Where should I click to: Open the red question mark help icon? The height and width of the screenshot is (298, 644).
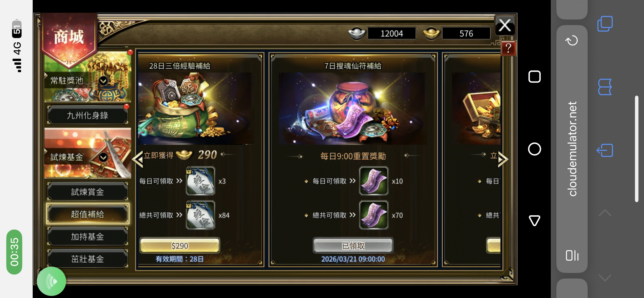(508, 48)
